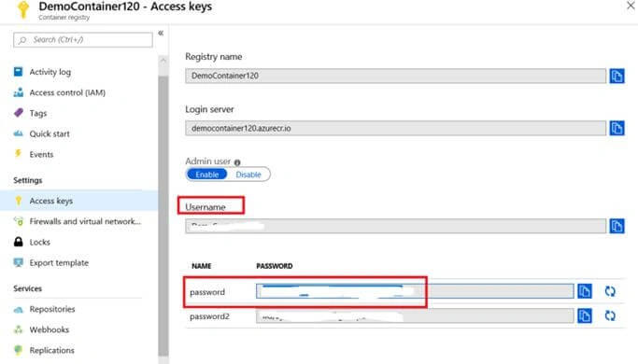Open Locks settings
The image size is (638, 364).
pyautogui.click(x=40, y=243)
